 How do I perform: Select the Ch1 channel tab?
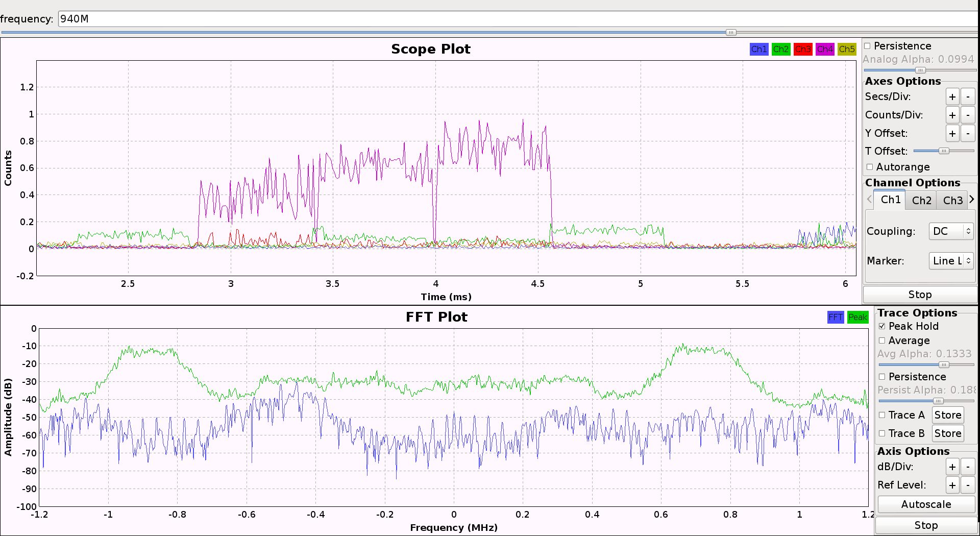(890, 200)
